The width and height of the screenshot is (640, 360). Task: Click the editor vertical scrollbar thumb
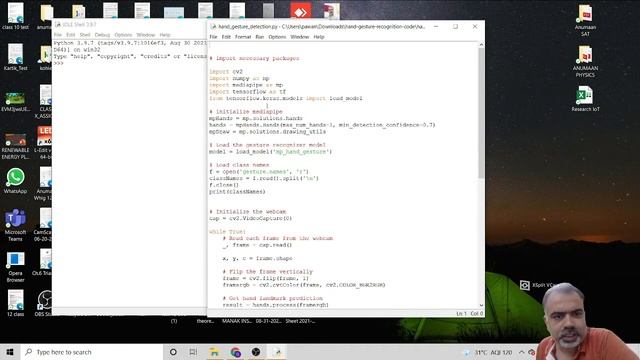481,113
